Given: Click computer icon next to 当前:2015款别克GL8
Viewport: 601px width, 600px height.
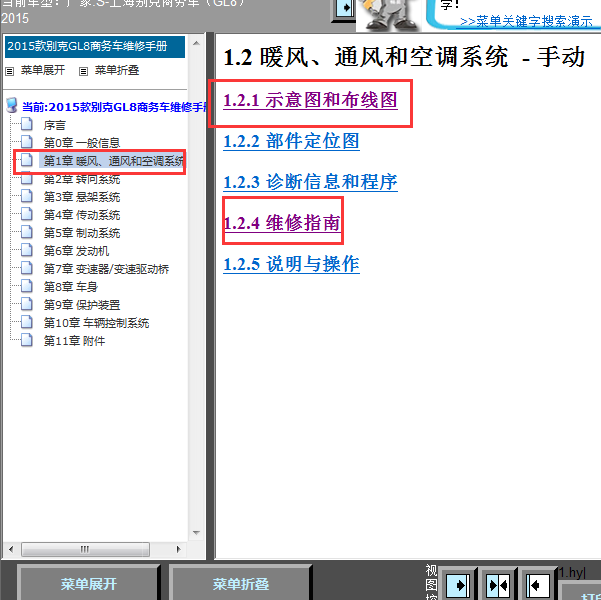Looking at the screenshot, I should coord(12,105).
